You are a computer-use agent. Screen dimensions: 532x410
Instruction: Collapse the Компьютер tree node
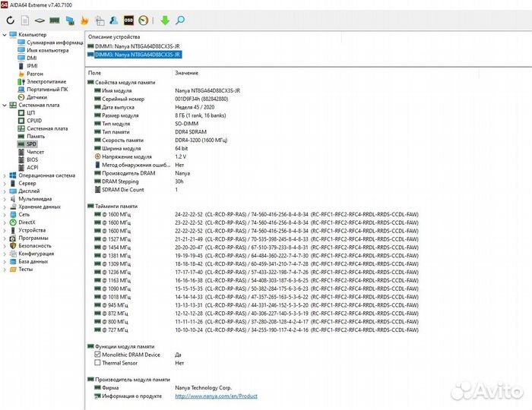(x=4, y=35)
